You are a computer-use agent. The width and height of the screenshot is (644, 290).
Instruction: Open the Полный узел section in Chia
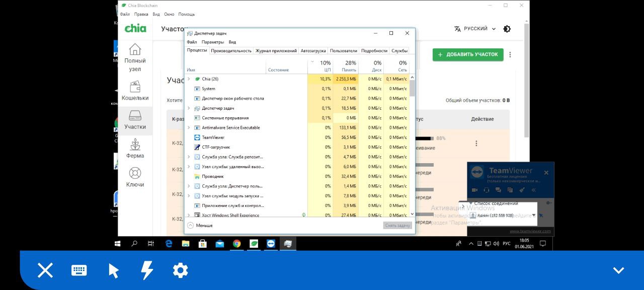click(135, 57)
